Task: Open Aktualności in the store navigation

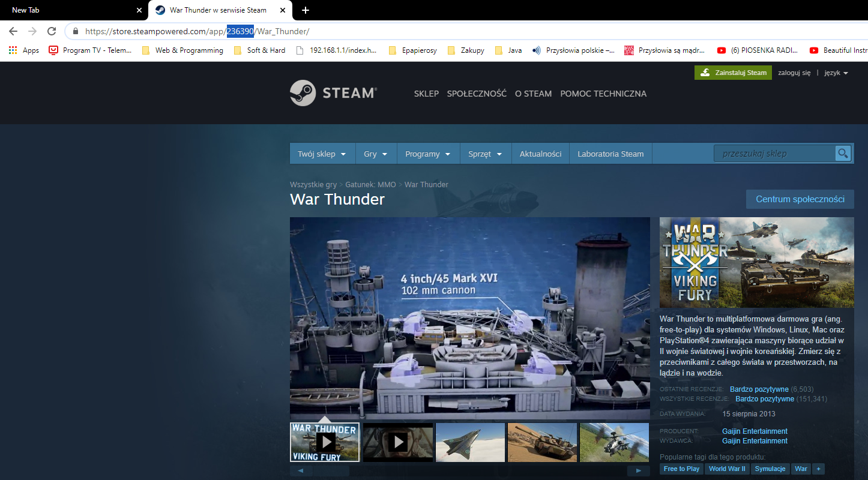Action: point(540,154)
